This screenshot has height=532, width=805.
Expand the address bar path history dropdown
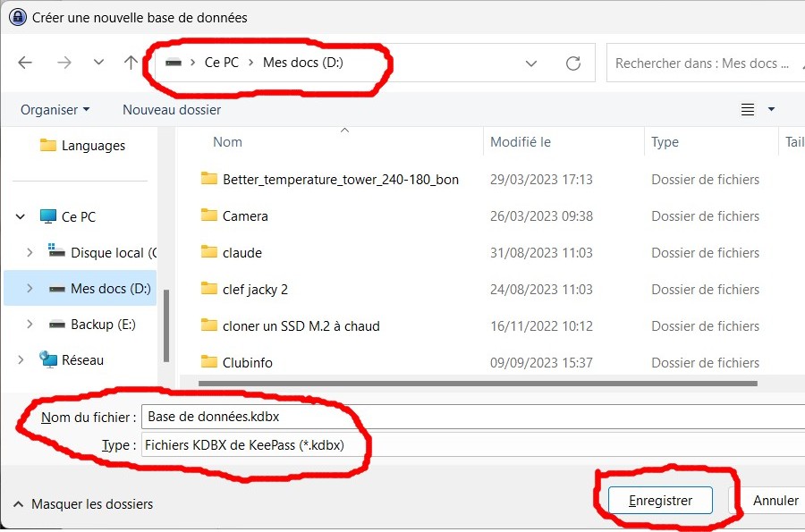(531, 63)
